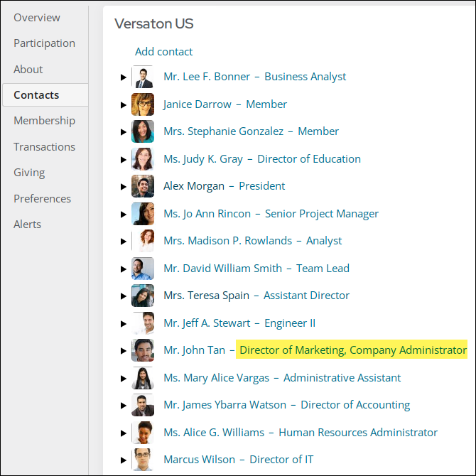Click Alex Morgan's profile photo
The width and height of the screenshot is (476, 476).
point(143,186)
